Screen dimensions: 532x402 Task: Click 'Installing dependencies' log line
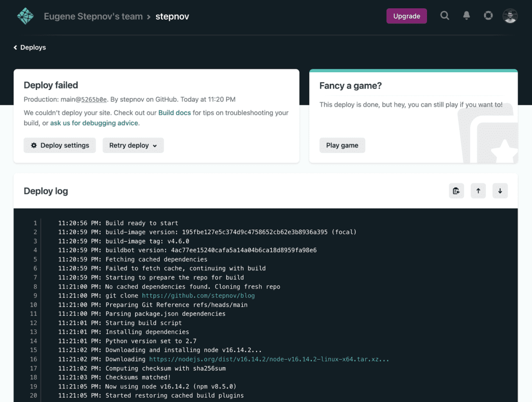click(x=124, y=332)
